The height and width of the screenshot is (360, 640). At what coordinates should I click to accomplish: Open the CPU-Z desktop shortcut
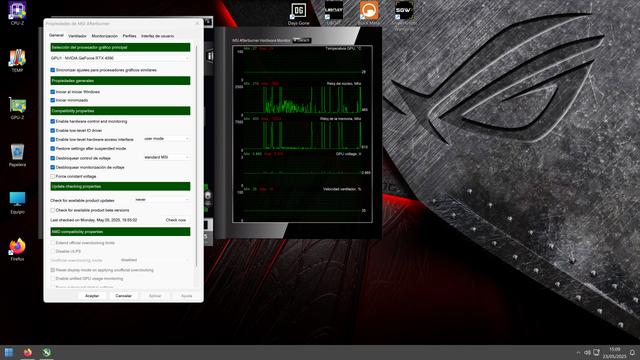point(17,13)
